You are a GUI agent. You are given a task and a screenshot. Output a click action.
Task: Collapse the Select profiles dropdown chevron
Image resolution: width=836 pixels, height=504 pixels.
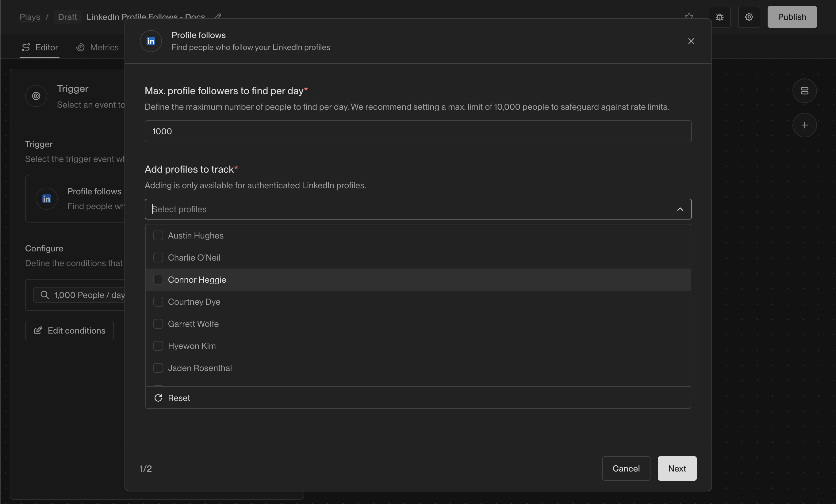click(x=680, y=209)
